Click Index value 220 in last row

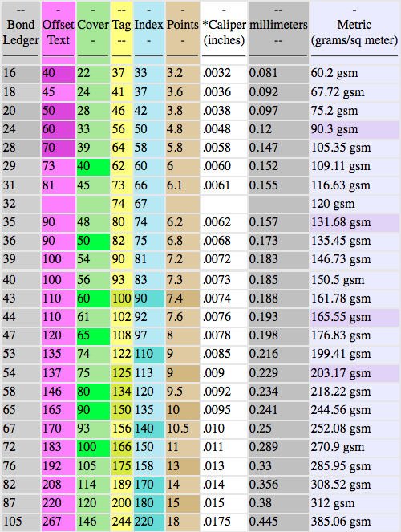144,522
